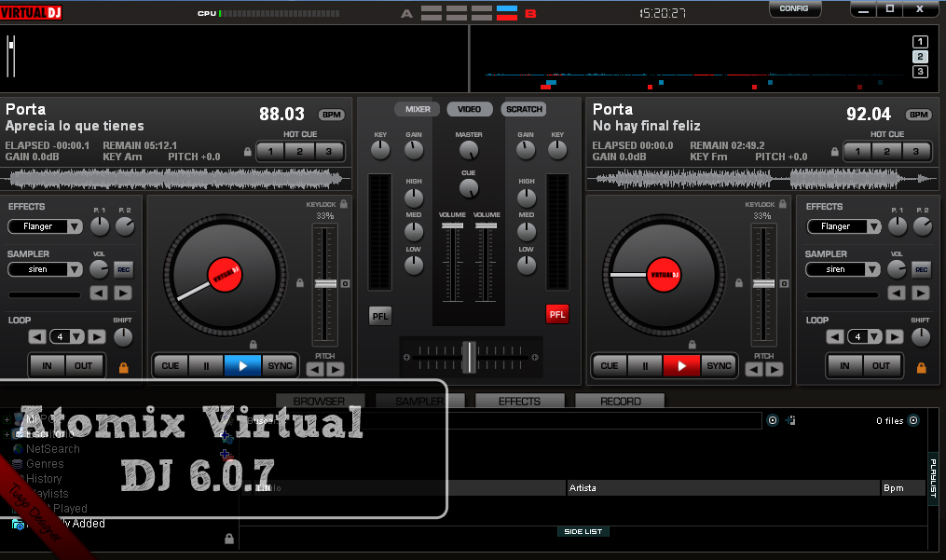
Task: Select waveform zoom level 3
Action: point(920,72)
